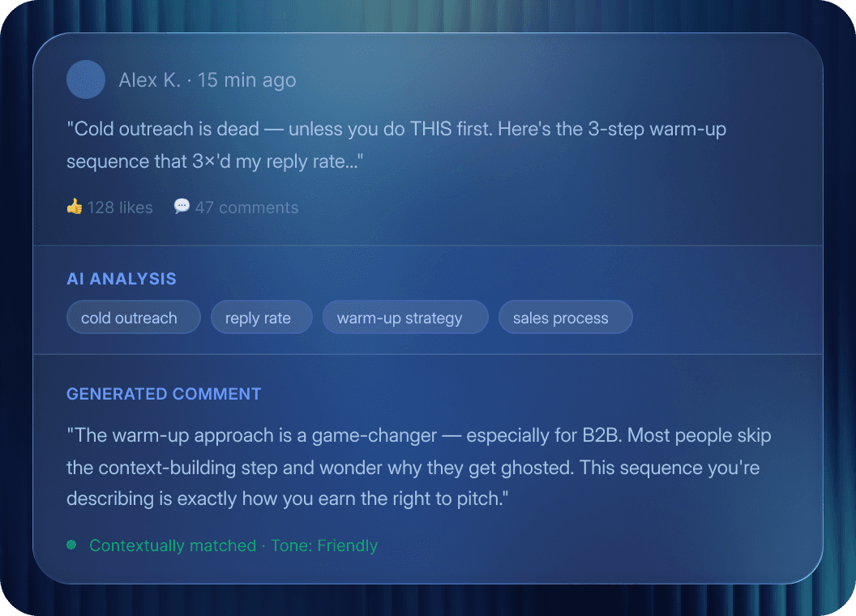Click the GENERATED COMMENT heading
Image resolution: width=856 pixels, height=616 pixels.
(164, 394)
